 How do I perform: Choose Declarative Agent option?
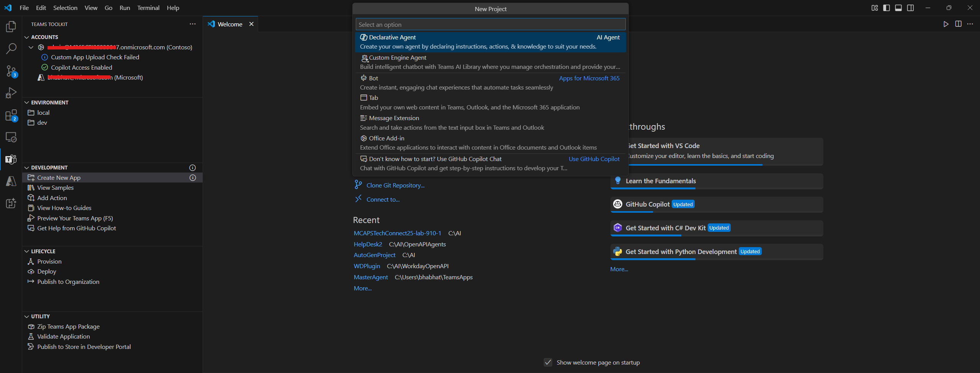click(490, 42)
